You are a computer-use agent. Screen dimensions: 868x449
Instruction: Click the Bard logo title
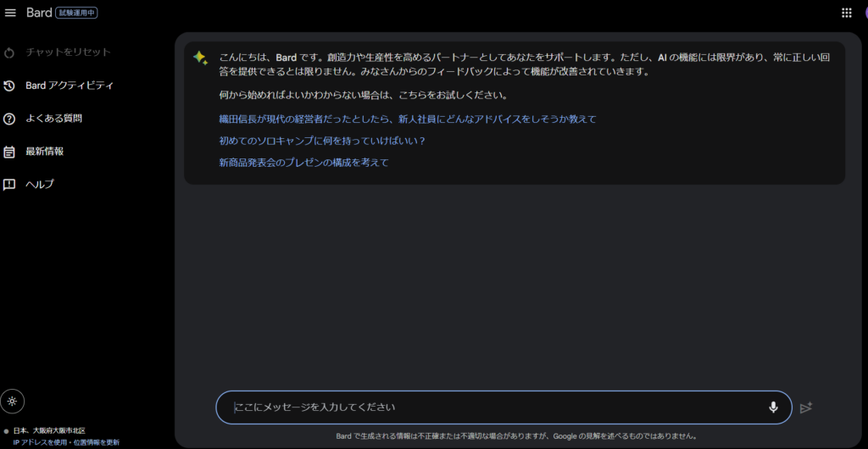click(x=39, y=13)
